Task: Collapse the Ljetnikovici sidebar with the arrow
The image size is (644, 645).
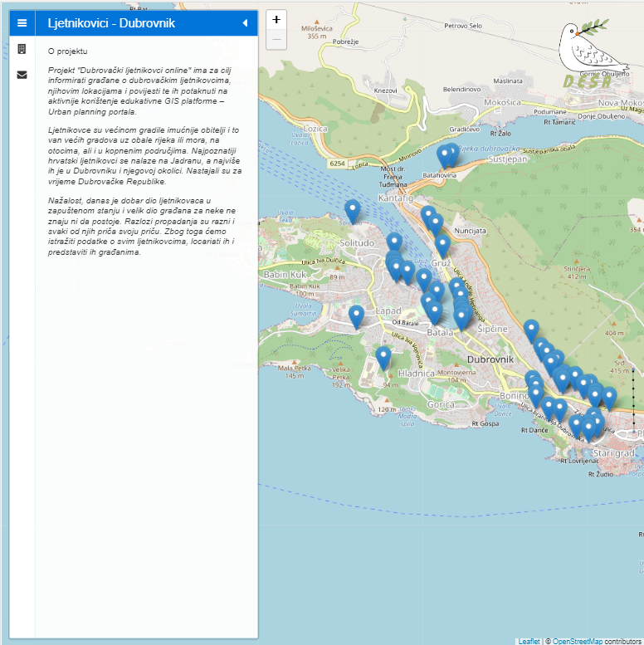Action: click(x=245, y=23)
